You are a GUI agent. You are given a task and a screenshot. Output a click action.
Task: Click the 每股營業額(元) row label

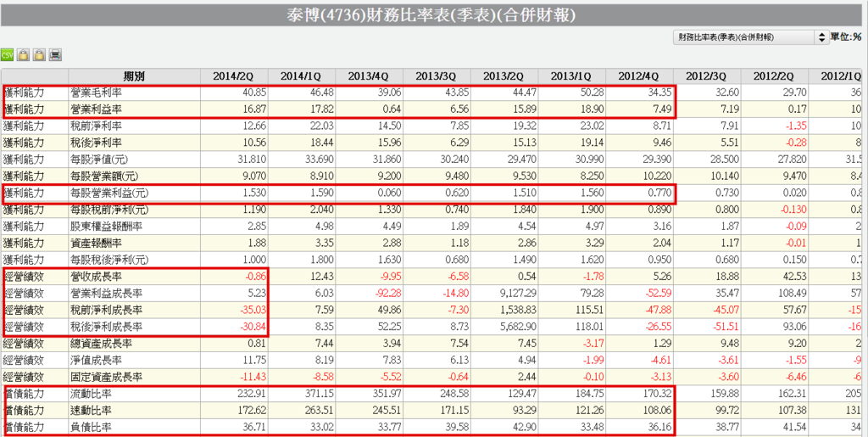(x=104, y=176)
